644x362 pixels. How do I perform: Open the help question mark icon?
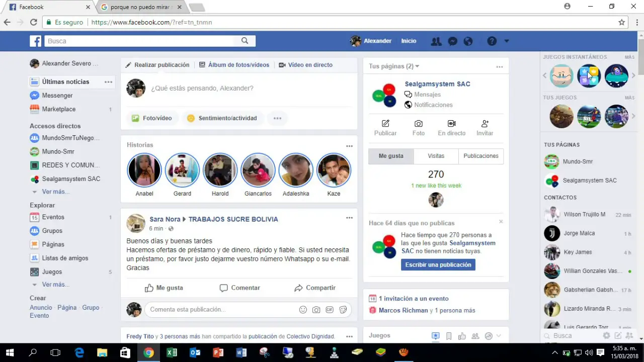(492, 41)
